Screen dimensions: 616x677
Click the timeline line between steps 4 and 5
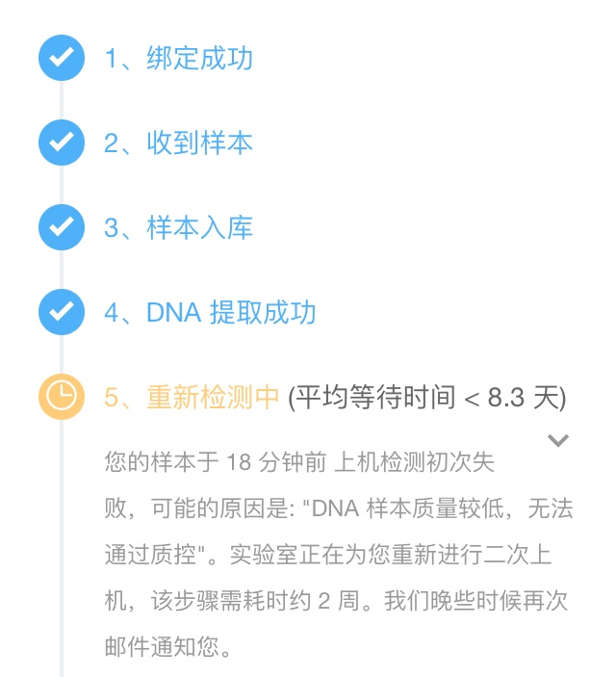(62, 354)
